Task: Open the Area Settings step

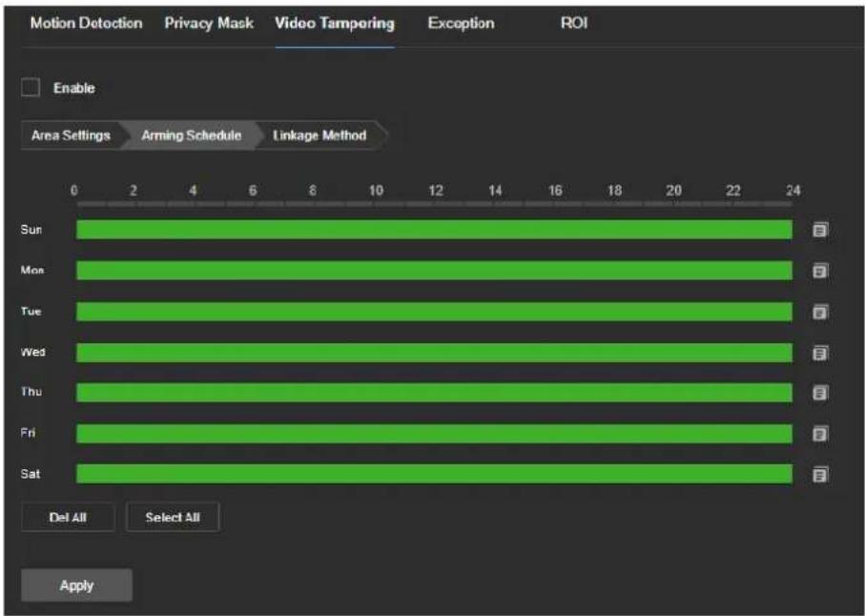Action: pyautogui.click(x=71, y=135)
